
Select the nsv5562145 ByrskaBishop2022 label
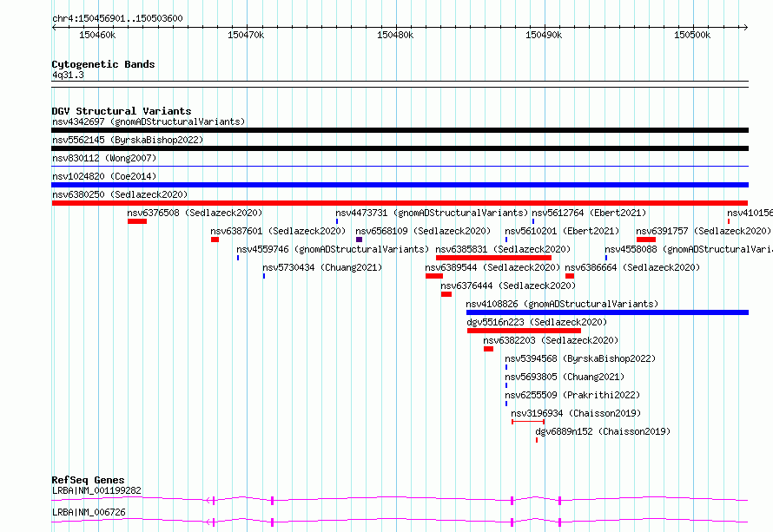(128, 140)
